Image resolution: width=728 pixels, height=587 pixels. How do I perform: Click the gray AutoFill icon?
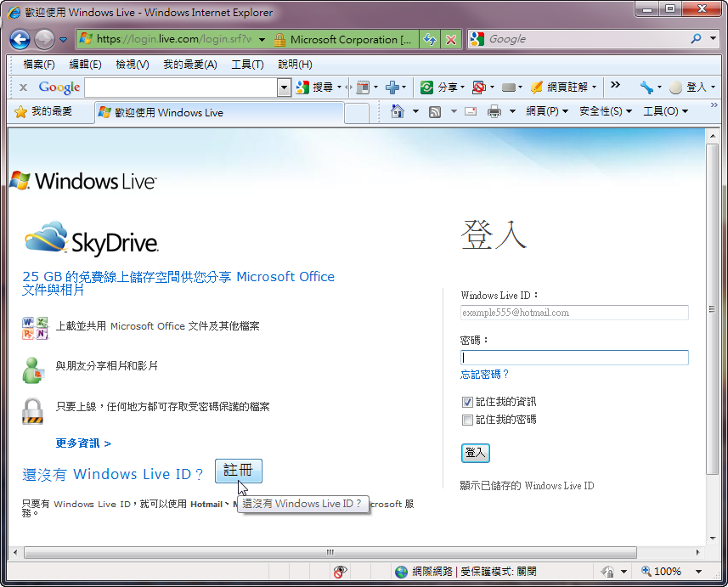tap(509, 87)
